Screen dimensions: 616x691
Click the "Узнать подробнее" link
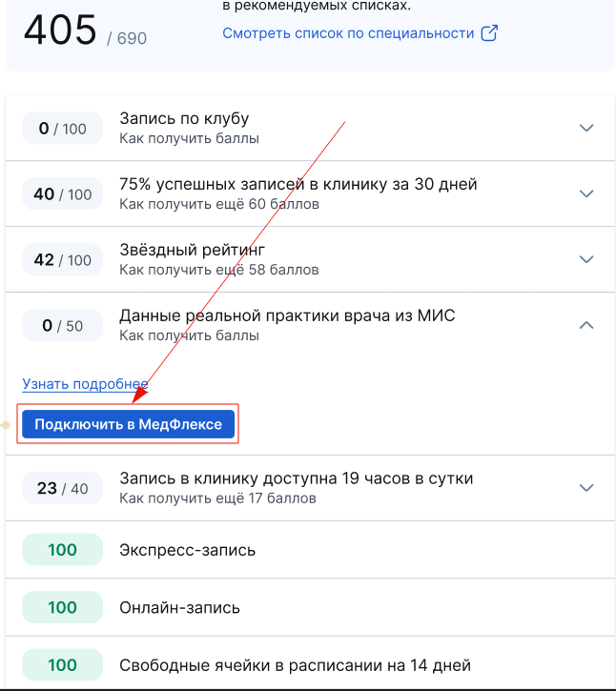tap(85, 383)
